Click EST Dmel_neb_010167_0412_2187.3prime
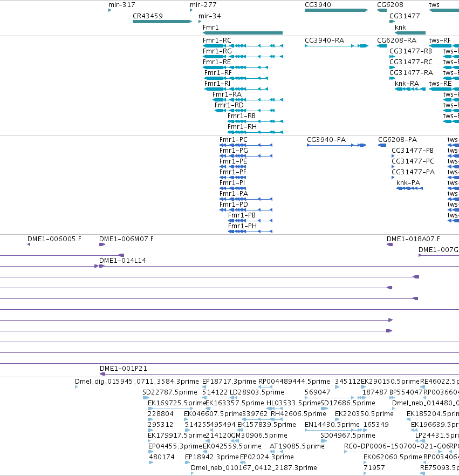The height and width of the screenshot is (476, 459). pos(193,473)
